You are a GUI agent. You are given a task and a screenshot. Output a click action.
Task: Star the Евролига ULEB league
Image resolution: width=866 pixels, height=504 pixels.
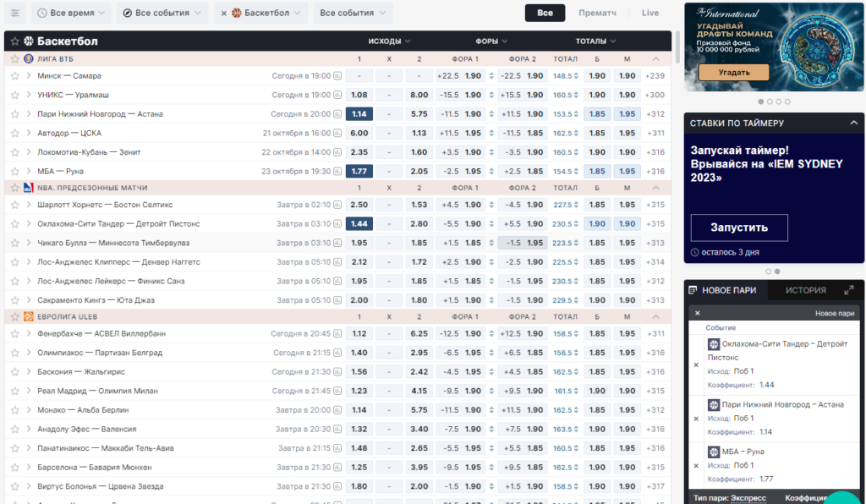(15, 317)
